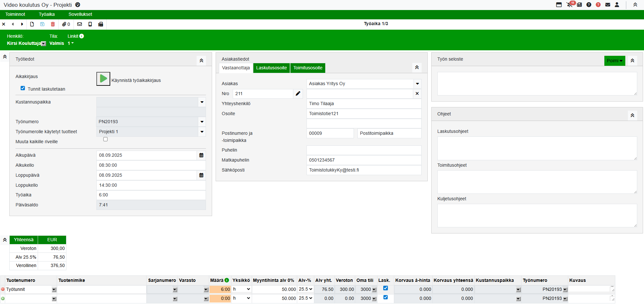644x307 pixels.
Task: Collapse the Työtiedot panel
Action: (201, 61)
